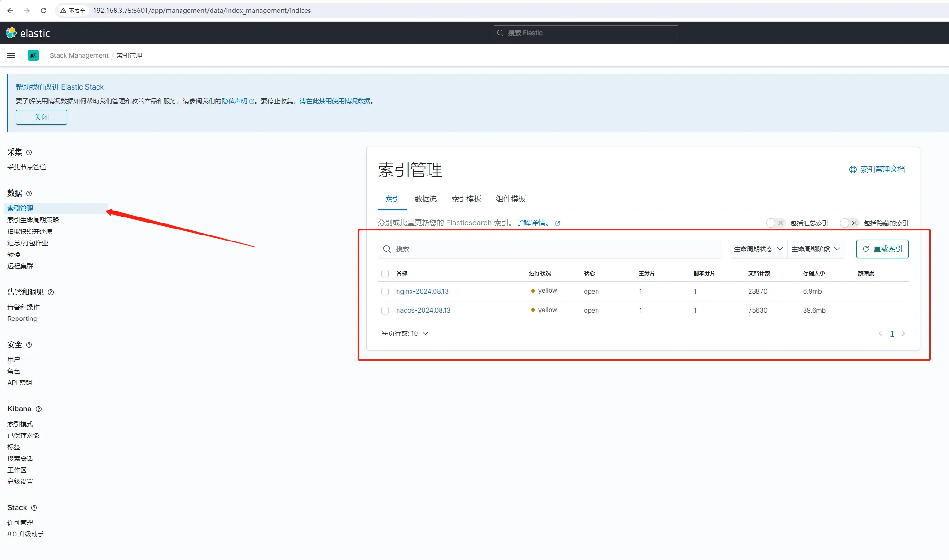949x560 pixels.
Task: Open 用户 in the sidebar
Action: tap(14, 360)
